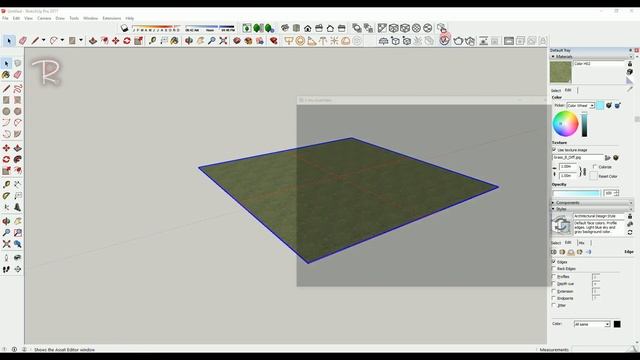
Task: Open V-Ray Show Frame Buffer icon
Action: [509, 40]
